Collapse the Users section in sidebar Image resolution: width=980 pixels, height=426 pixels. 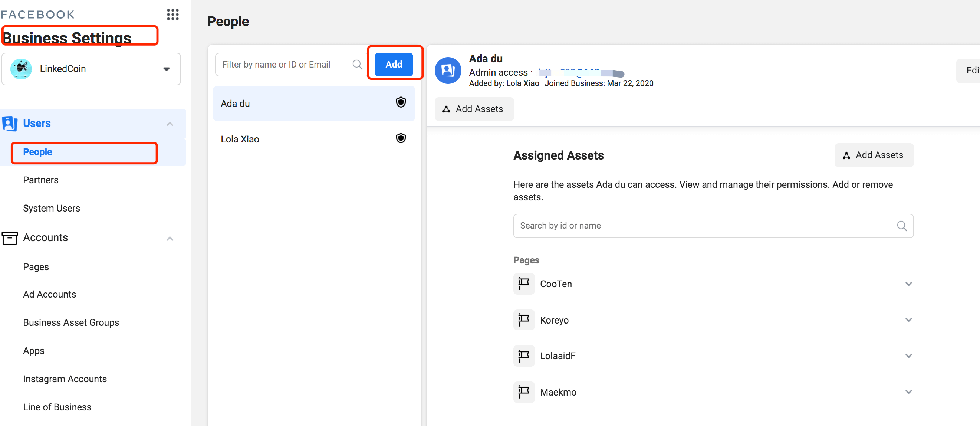170,124
